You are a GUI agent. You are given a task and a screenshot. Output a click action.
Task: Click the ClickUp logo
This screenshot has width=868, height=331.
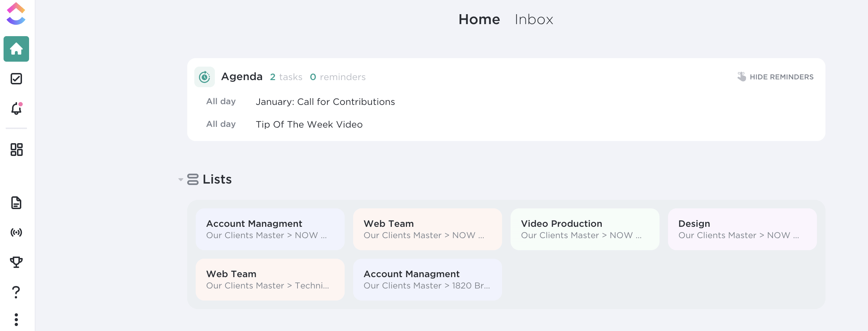[16, 13]
